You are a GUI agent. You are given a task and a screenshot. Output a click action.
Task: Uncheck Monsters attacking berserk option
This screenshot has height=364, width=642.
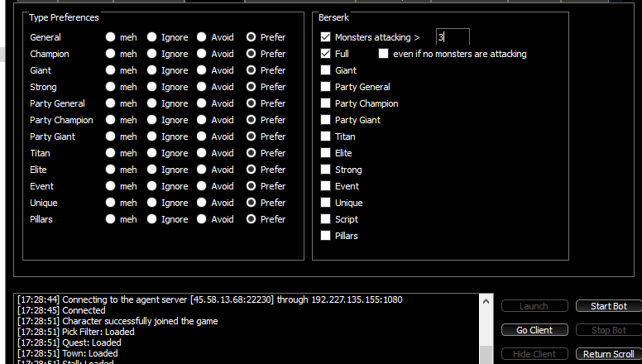tap(326, 37)
